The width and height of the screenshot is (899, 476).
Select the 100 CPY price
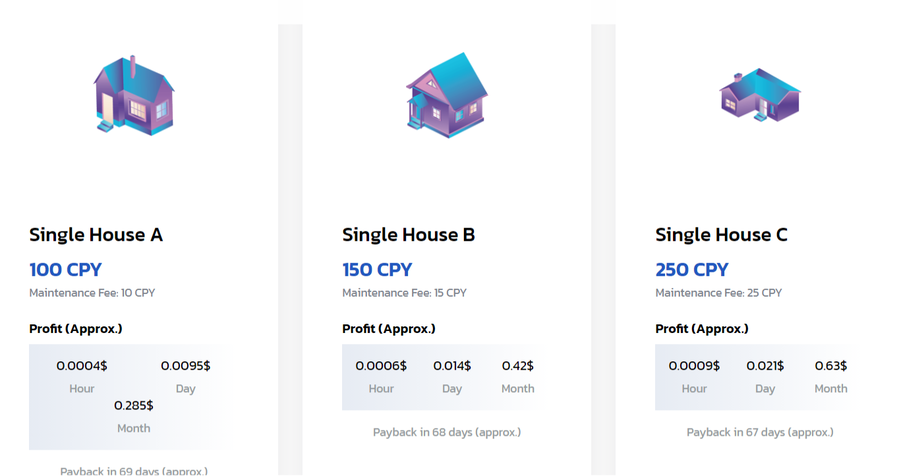point(65,270)
